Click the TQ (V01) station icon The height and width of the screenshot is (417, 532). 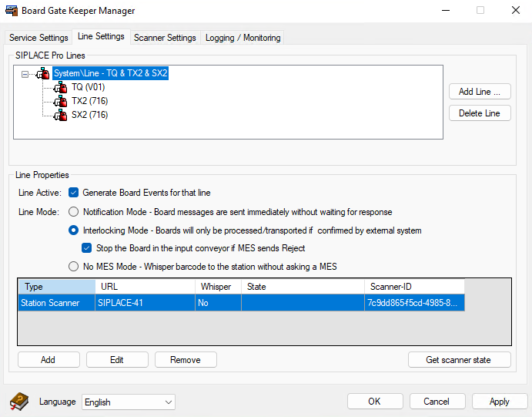tap(61, 87)
